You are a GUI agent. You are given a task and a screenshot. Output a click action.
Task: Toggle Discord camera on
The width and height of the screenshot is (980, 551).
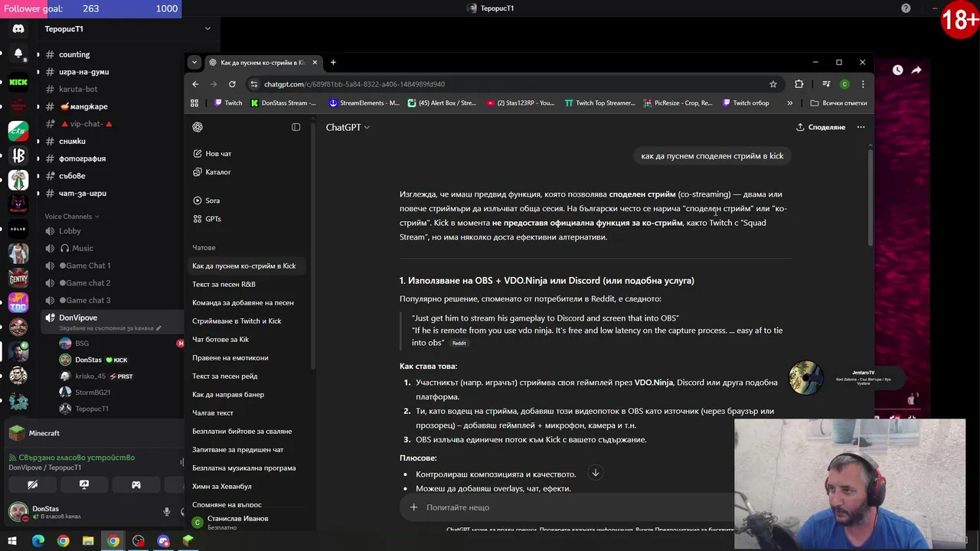(x=32, y=484)
